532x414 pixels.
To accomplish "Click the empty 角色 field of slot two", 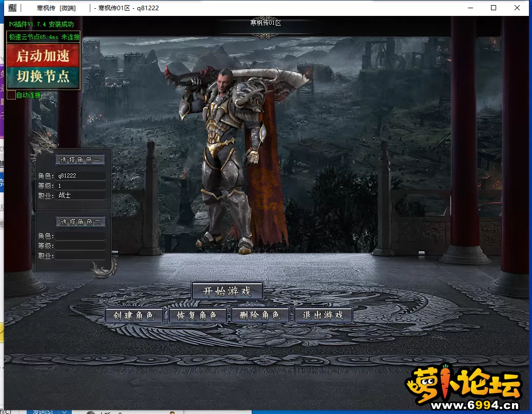I will (x=81, y=235).
